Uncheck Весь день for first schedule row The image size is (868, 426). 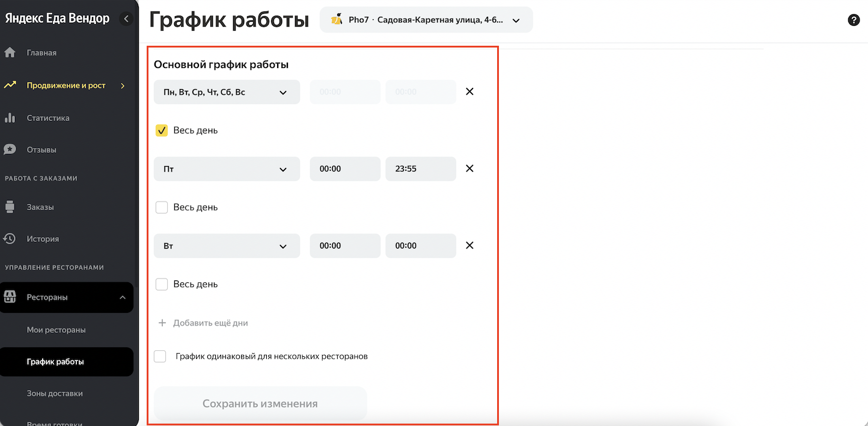162,131
